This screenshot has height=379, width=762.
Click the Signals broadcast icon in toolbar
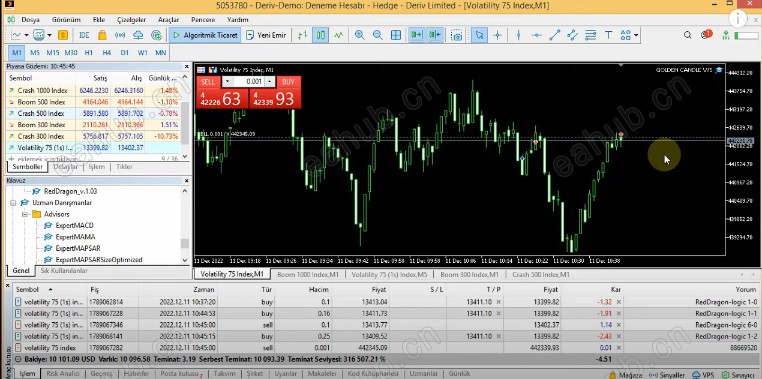[120, 35]
